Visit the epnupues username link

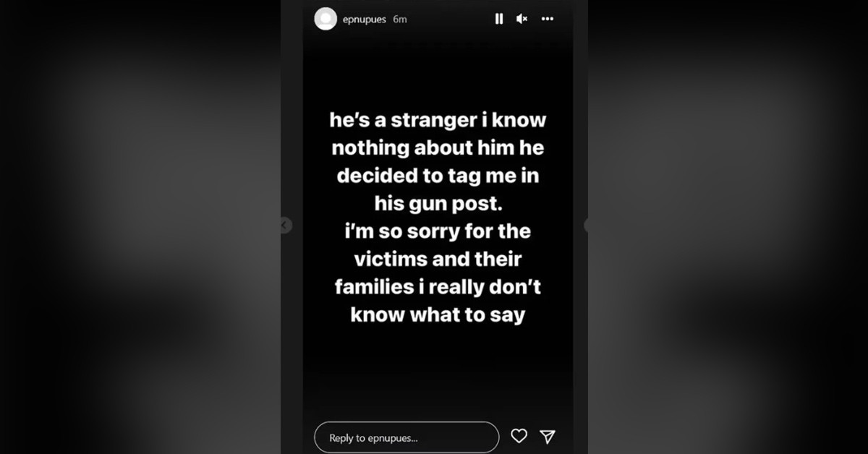[364, 20]
